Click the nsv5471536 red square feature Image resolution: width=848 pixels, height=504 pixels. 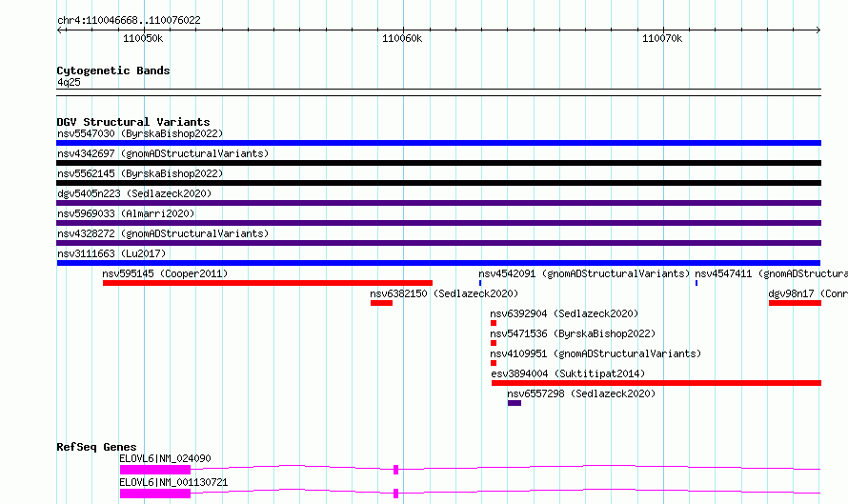point(494,343)
